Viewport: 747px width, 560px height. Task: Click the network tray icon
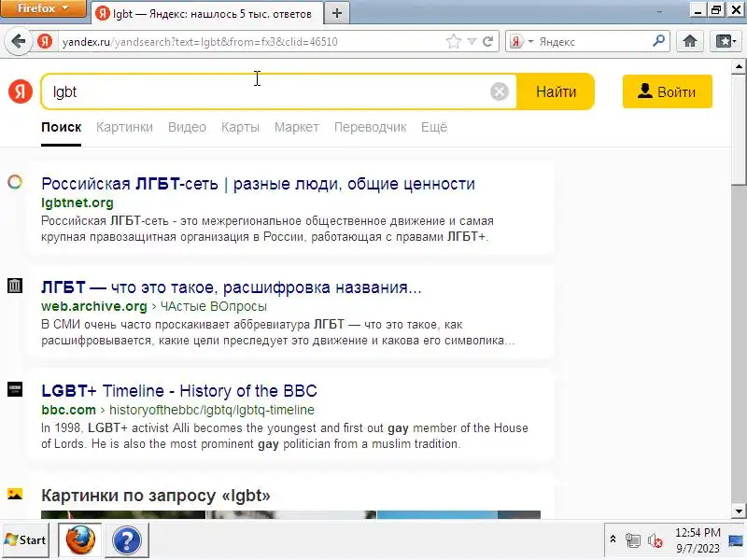pos(633,541)
